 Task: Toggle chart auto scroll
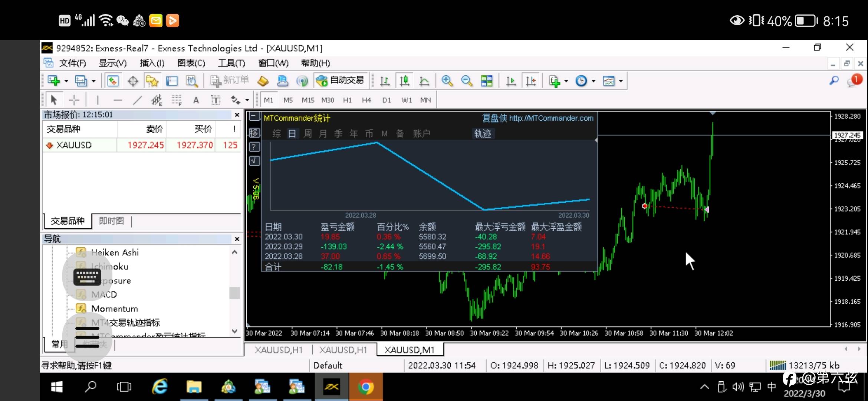tap(511, 81)
